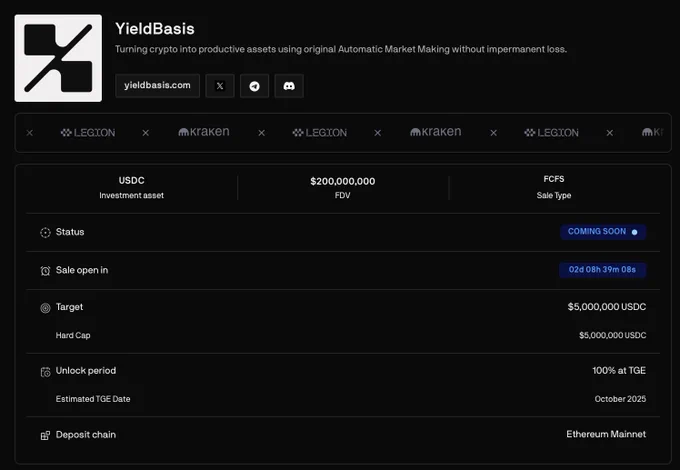
Task: Open the X (Twitter) social link
Action: (x=220, y=86)
